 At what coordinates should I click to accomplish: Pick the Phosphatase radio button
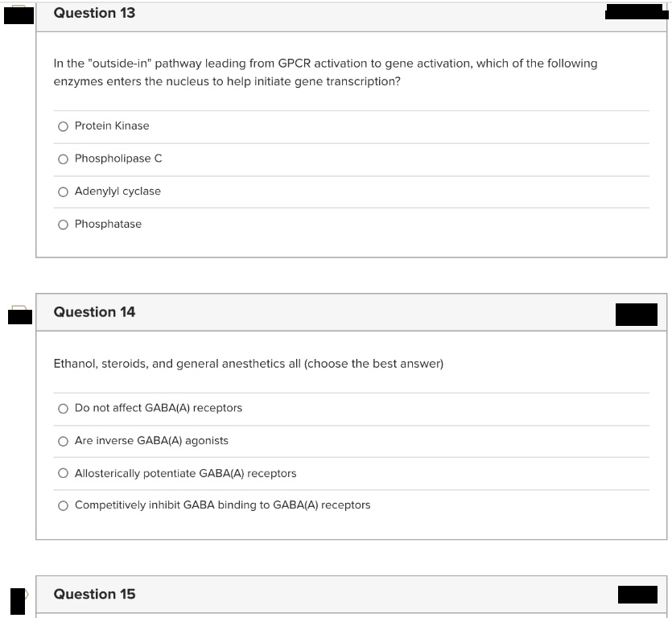click(x=63, y=225)
